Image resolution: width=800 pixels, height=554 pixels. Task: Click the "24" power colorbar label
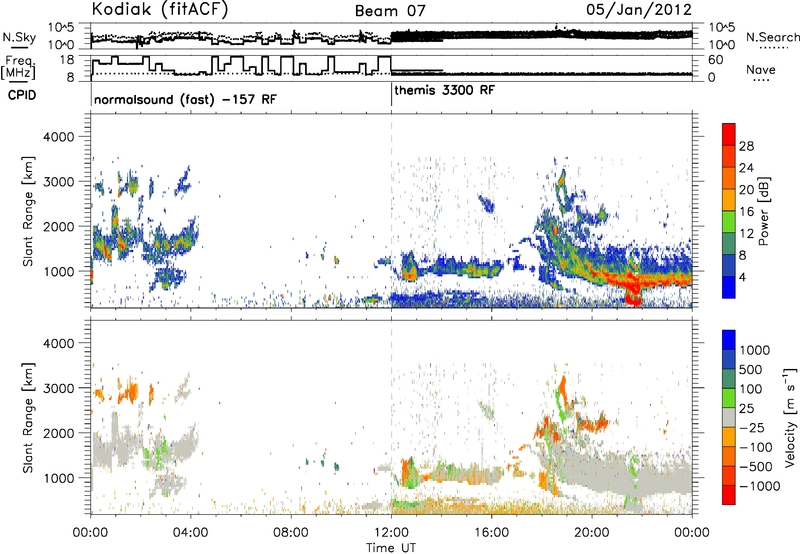(746, 168)
